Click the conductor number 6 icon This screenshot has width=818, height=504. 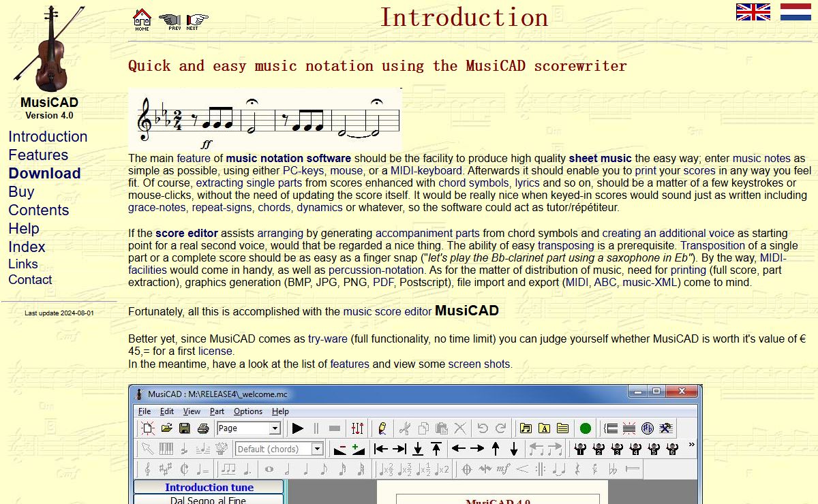pyautogui.click(x=672, y=449)
